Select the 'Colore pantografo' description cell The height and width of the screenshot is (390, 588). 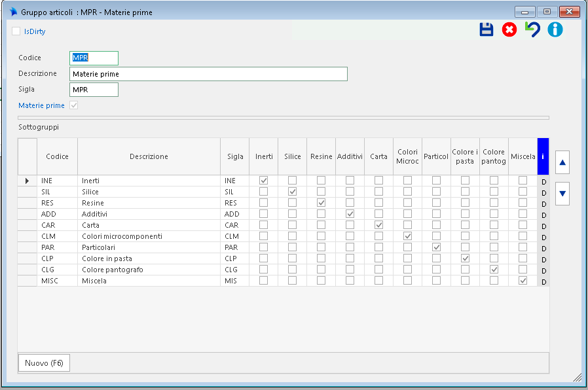pos(149,270)
